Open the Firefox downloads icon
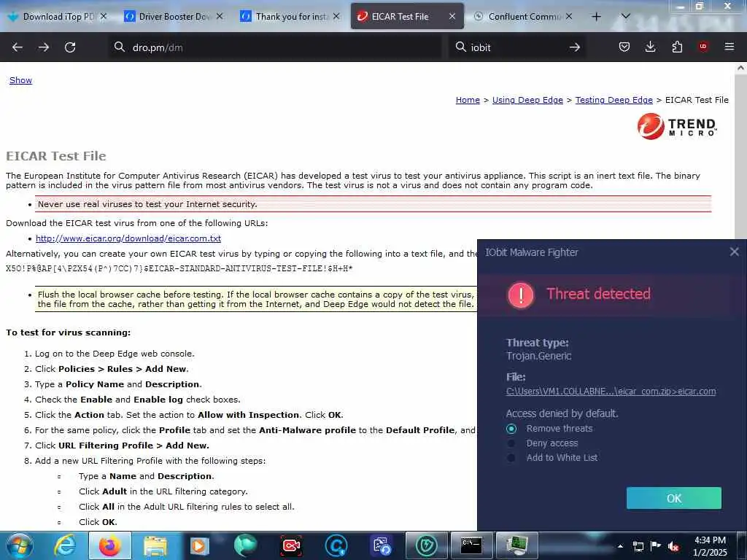Screen dimensions: 747x560 click(650, 47)
